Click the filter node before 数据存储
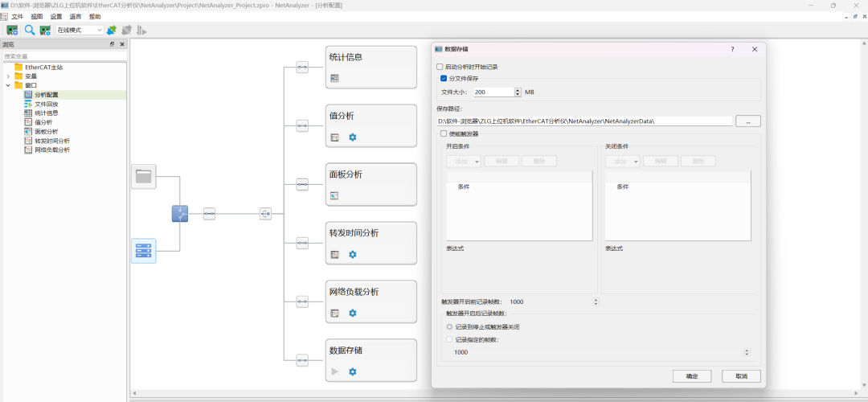Image resolution: width=868 pixels, height=402 pixels. click(302, 360)
